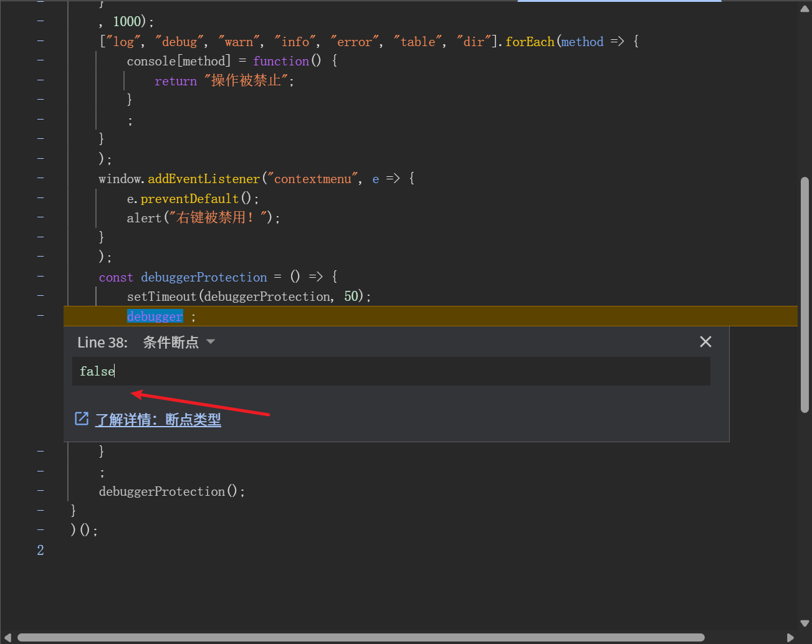Toggle breakpoint in gutter beside e.preventDefault() line

pyautogui.click(x=41, y=197)
